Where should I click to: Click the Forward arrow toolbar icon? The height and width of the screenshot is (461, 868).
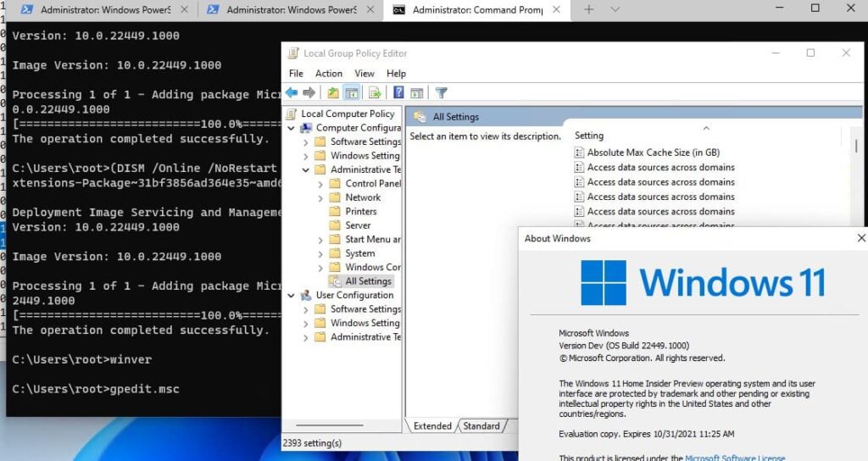click(309, 93)
